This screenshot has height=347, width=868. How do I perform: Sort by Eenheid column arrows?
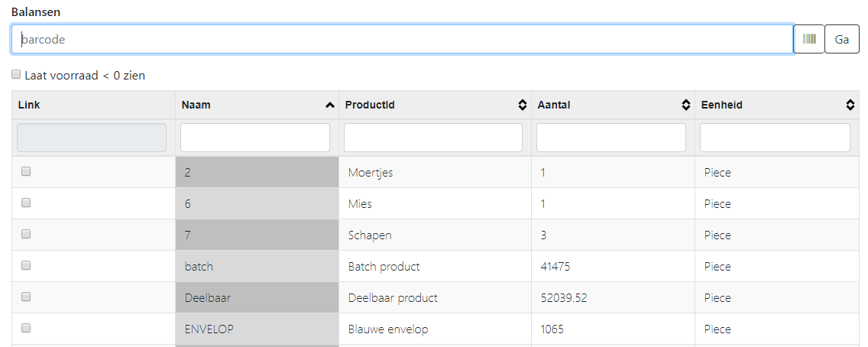coord(850,105)
